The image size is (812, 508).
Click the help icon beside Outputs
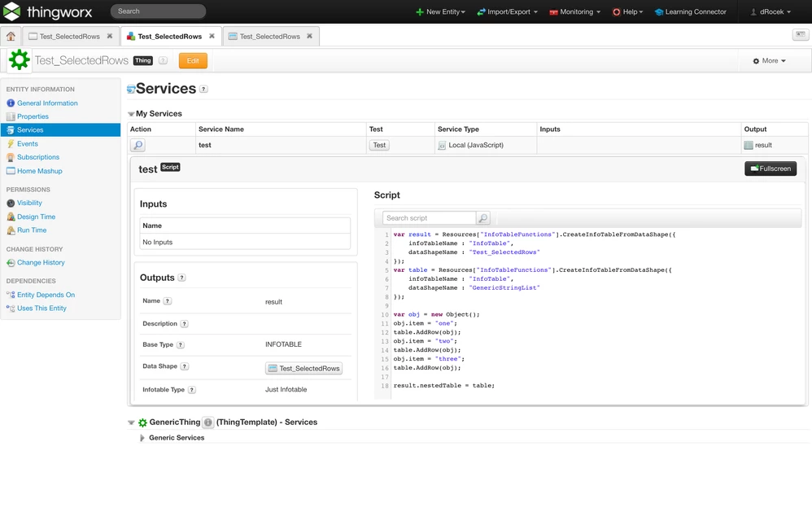click(x=181, y=278)
